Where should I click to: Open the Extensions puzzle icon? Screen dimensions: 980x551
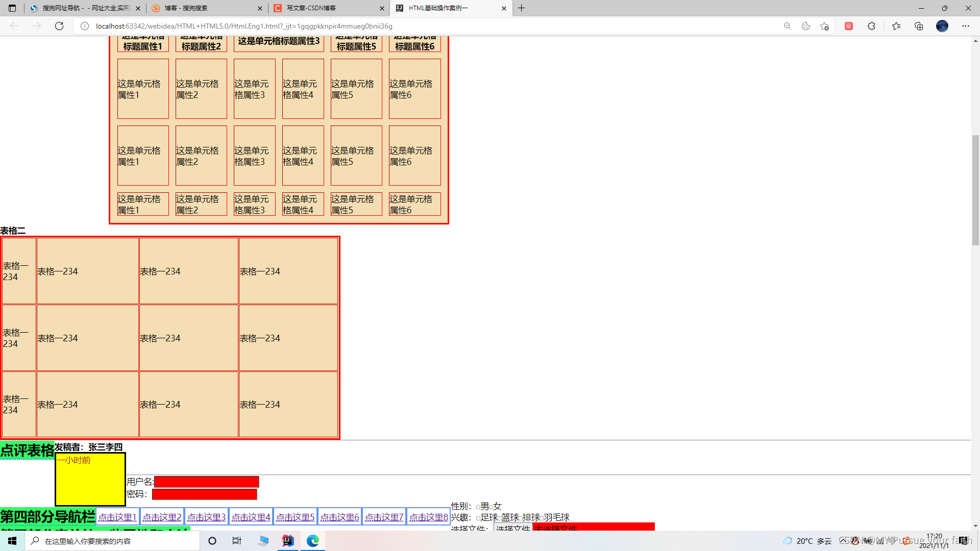pos(871,26)
